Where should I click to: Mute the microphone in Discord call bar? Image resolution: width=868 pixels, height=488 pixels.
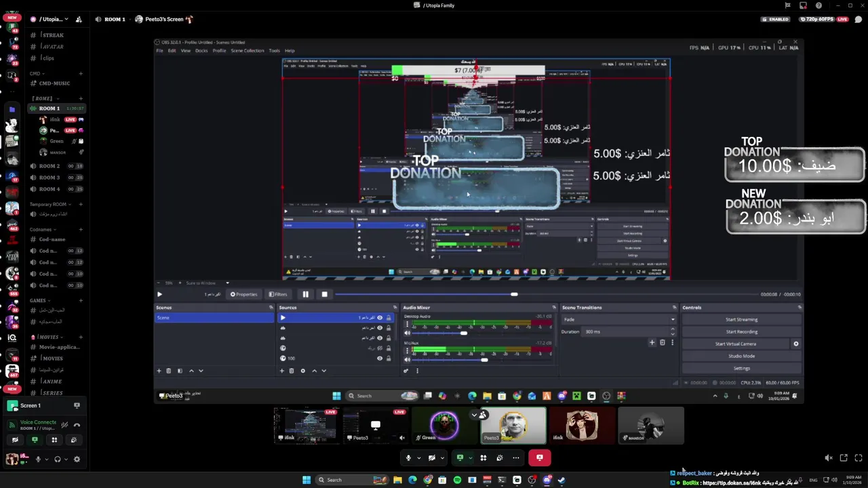pos(408,457)
